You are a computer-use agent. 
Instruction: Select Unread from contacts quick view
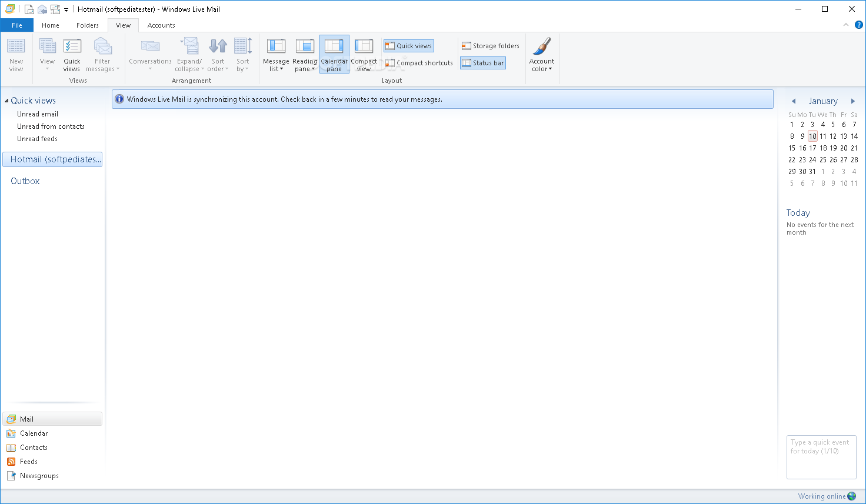click(51, 126)
